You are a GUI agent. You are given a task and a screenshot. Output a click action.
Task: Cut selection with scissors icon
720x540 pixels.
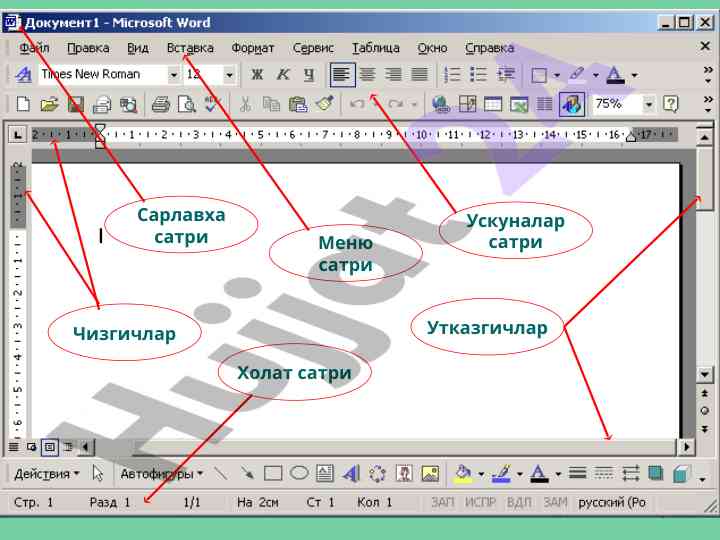pyautogui.click(x=246, y=104)
